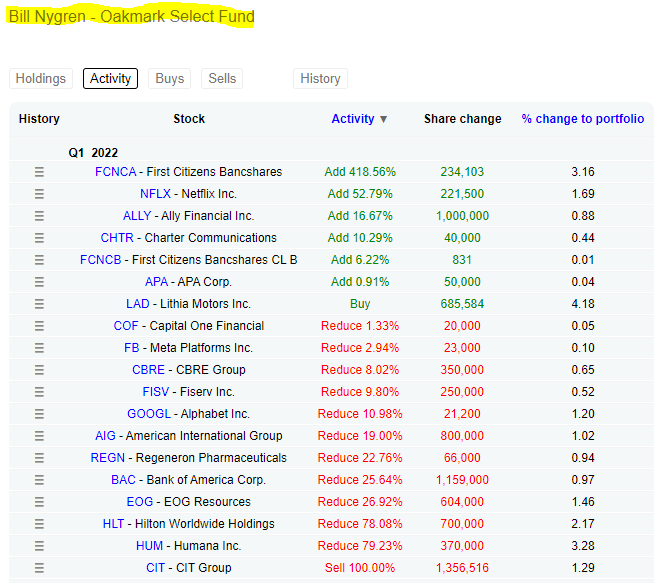
Task: Sort by Activity column header
Action: coord(359,119)
